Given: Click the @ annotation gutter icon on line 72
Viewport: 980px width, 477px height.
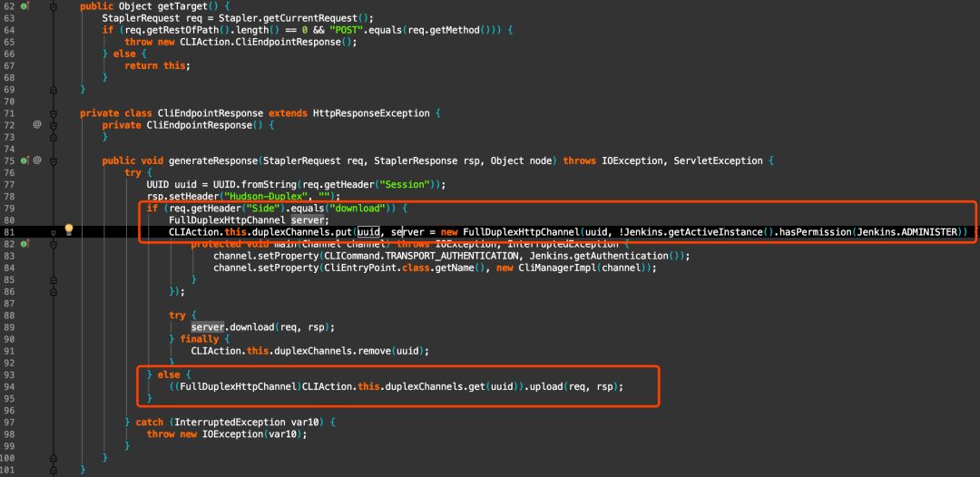Looking at the screenshot, I should pyautogui.click(x=37, y=125).
